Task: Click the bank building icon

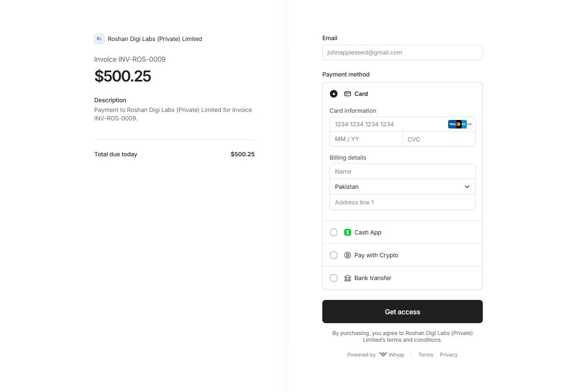Action: pos(348,278)
